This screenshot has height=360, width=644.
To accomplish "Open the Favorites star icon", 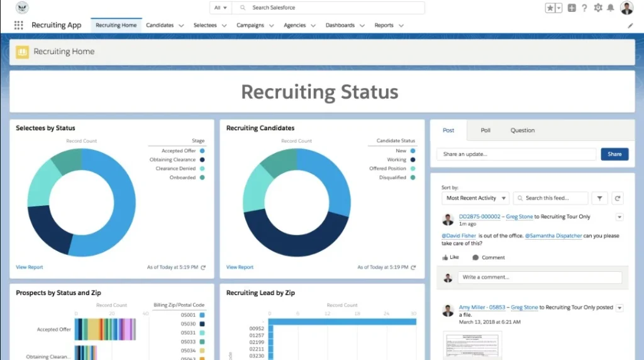I will pyautogui.click(x=550, y=8).
